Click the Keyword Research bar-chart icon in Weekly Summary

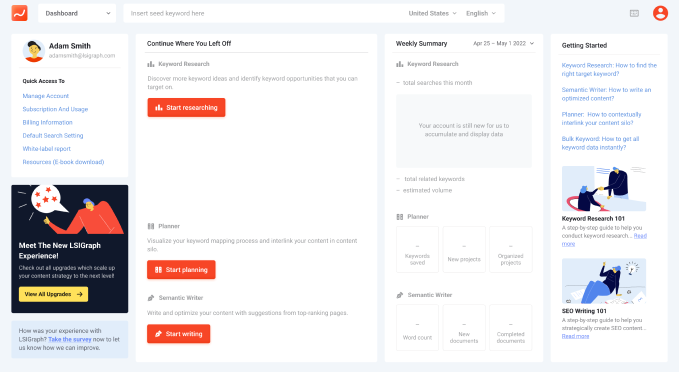(x=399, y=64)
